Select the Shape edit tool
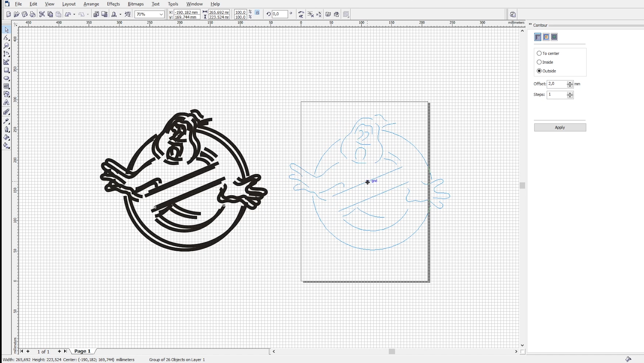 coord(6,38)
